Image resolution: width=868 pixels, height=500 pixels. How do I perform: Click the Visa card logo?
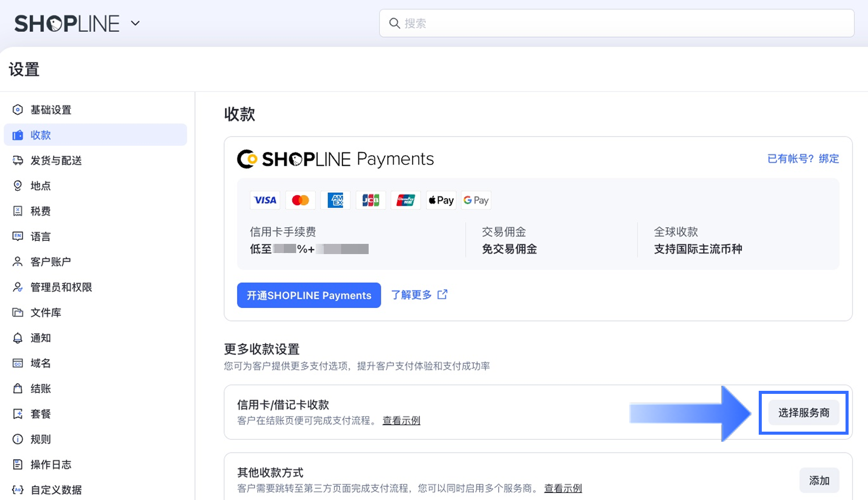point(265,200)
